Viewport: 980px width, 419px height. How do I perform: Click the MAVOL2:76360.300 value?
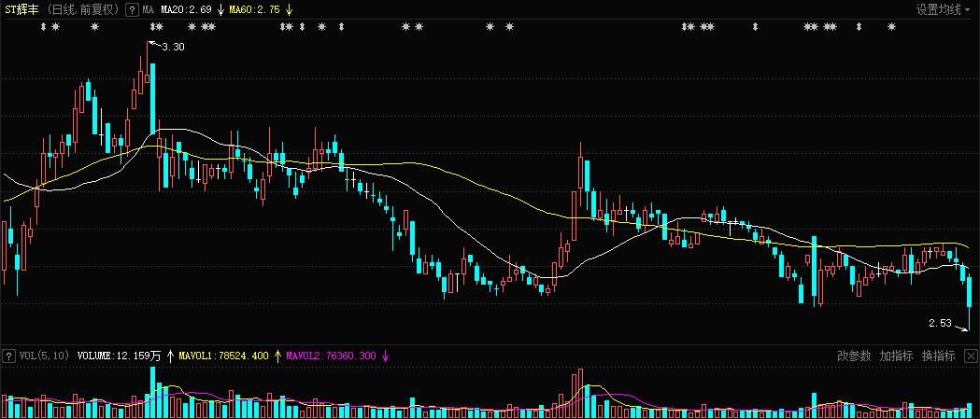tap(332, 356)
